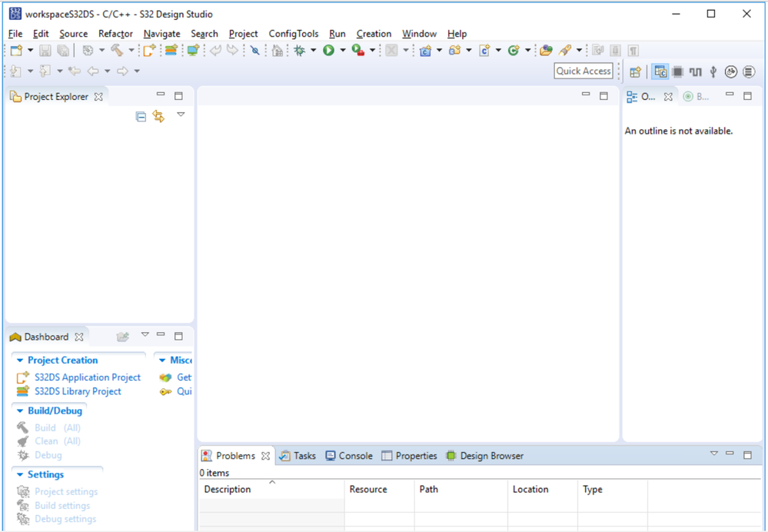Click the Debug settings dashboard link
This screenshot has height=532, width=768.
[65, 519]
